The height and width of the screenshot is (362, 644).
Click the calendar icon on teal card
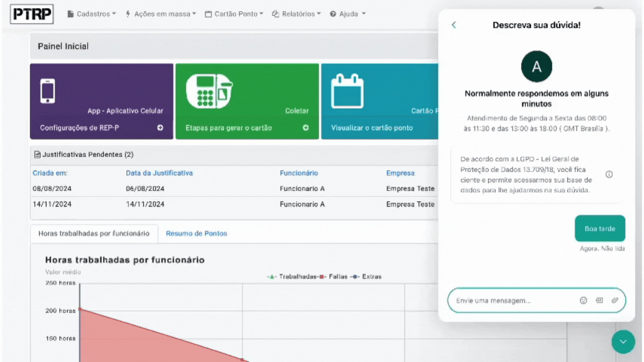click(x=347, y=91)
